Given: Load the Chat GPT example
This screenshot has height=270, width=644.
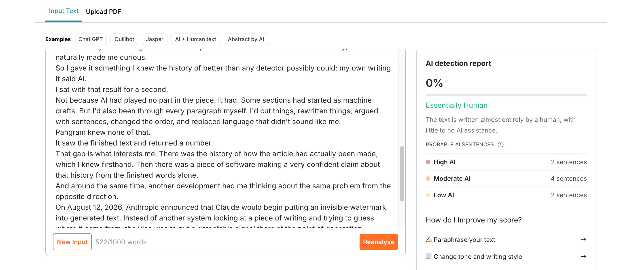Looking at the screenshot, I should pyautogui.click(x=91, y=39).
